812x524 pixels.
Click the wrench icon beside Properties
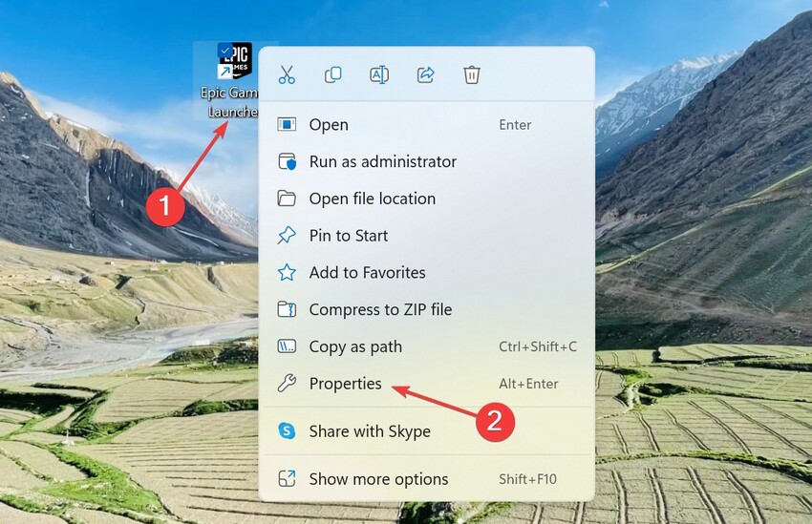coord(287,384)
